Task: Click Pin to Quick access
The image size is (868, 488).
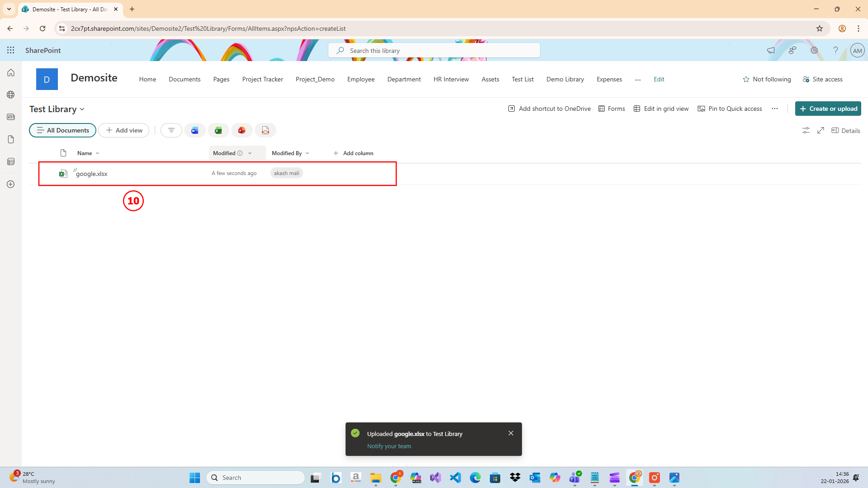Action: coord(730,109)
